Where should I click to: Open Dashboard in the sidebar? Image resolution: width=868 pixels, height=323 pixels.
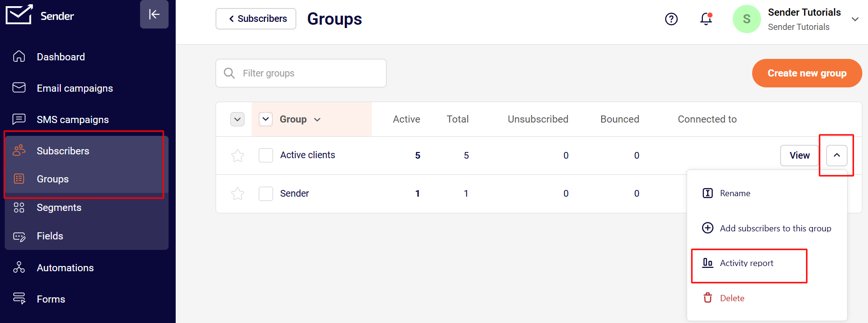(x=61, y=57)
